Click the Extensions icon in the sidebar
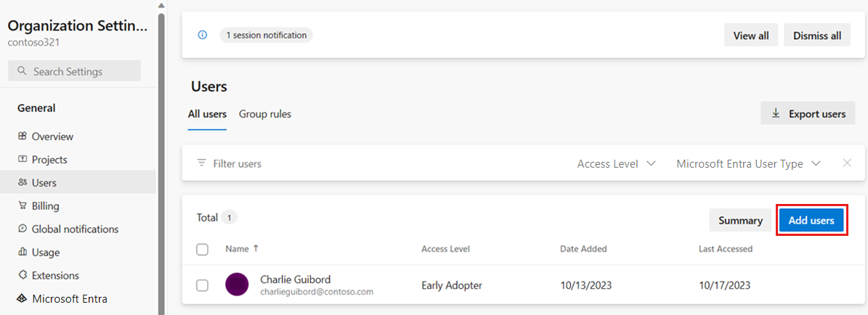The height and width of the screenshot is (315, 868). [22, 275]
